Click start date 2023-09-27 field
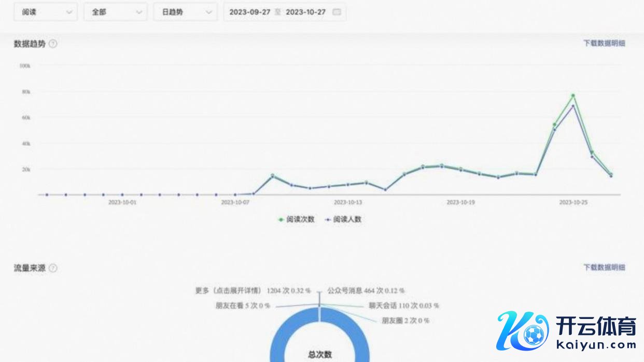The height and width of the screenshot is (362, 644). (x=249, y=12)
